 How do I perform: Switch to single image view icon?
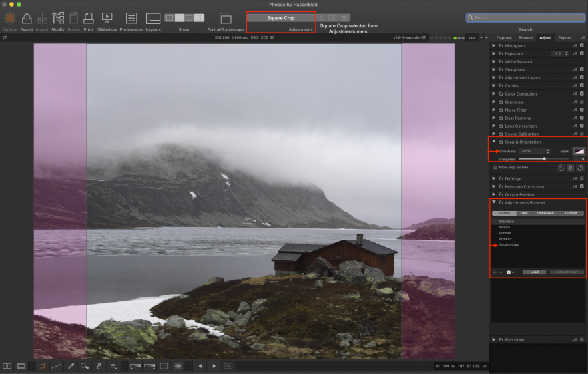click(21, 366)
